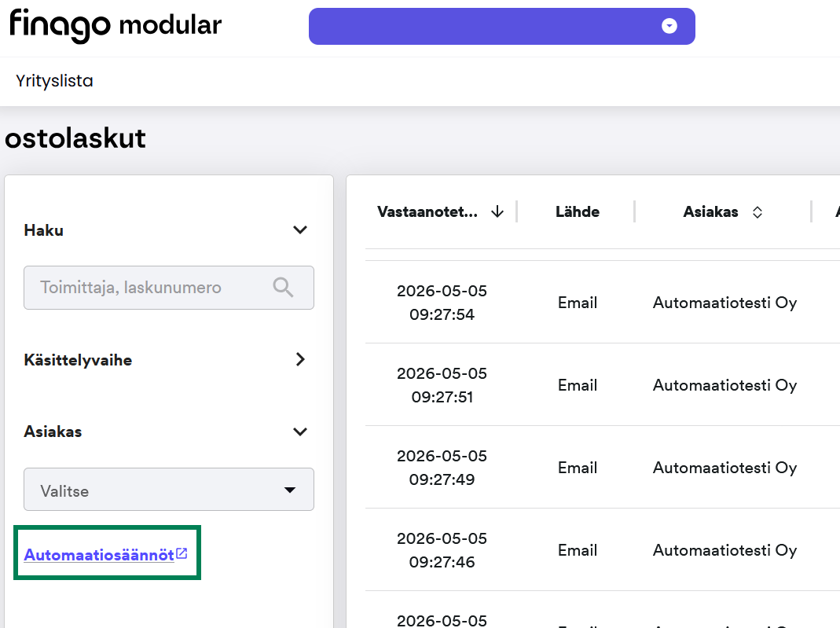
Task: Open the Valitse customer dropdown
Action: pyautogui.click(x=169, y=489)
